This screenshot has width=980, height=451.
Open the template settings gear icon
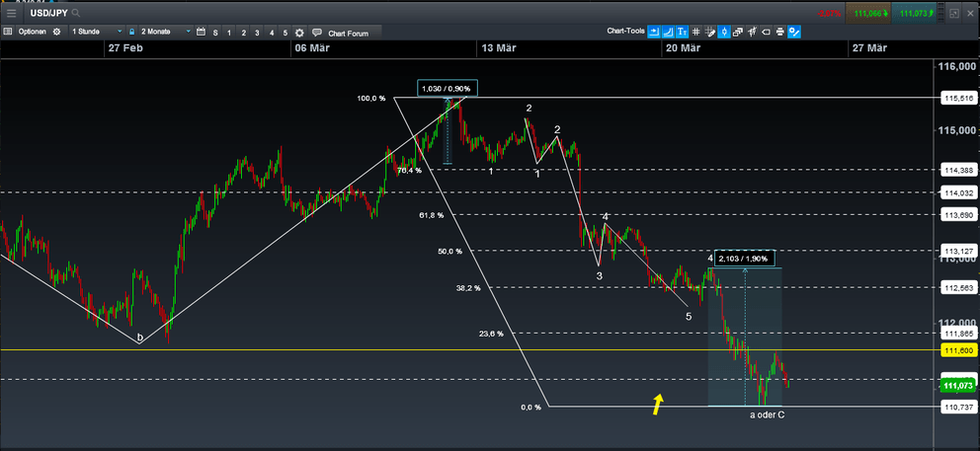299,33
